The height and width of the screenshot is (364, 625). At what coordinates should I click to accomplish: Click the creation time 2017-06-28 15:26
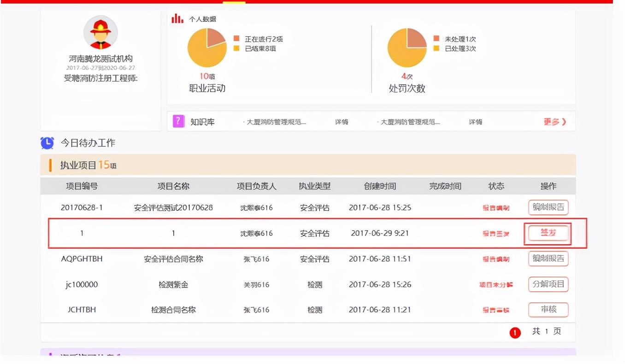coord(380,285)
